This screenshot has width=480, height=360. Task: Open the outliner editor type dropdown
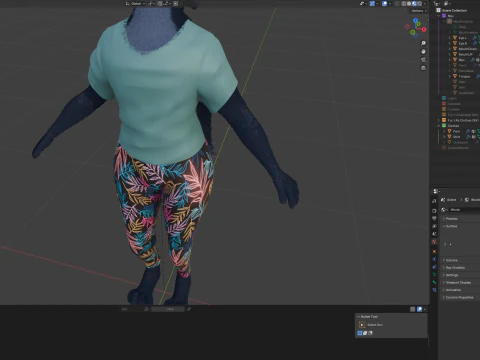point(436,4)
